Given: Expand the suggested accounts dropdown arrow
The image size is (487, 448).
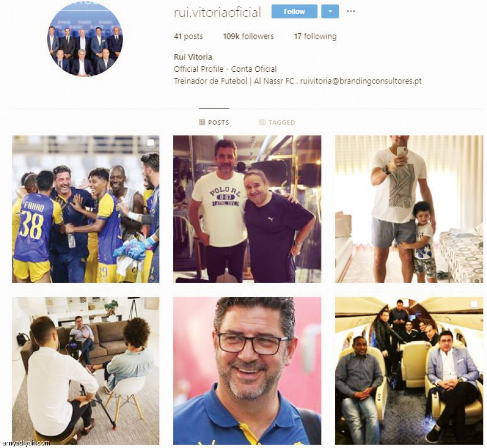Looking at the screenshot, I should tap(330, 11).
